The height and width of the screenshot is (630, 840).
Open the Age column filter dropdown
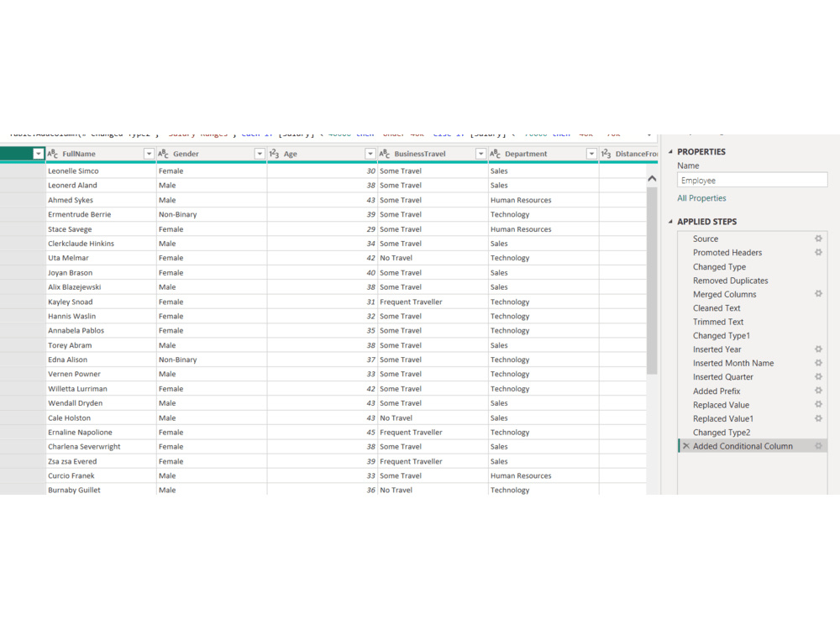370,154
